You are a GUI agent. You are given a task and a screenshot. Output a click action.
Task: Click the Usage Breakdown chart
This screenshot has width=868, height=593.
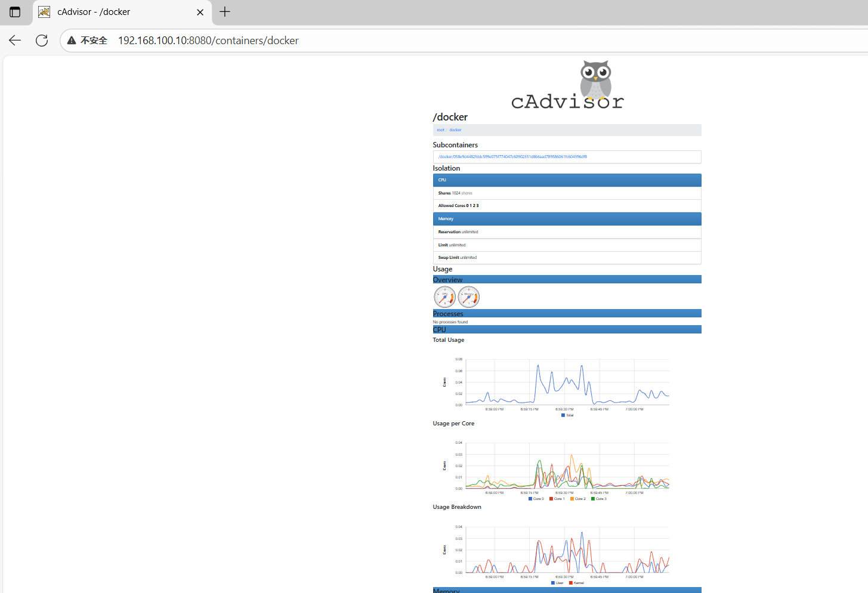[567, 550]
